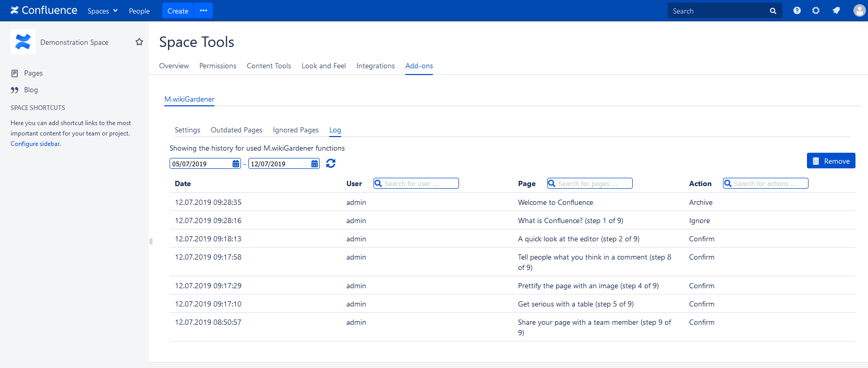Screen dimensions: 868x368
Task: Go to the Ignored Pages tab
Action: click(296, 130)
